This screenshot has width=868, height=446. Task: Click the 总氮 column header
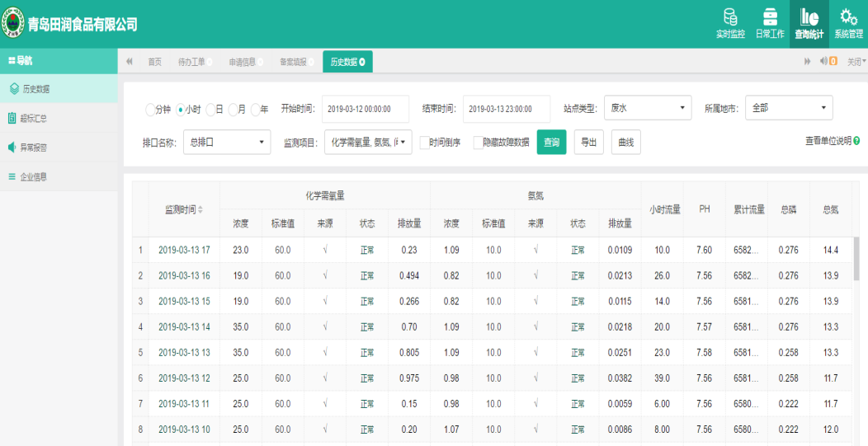tap(830, 209)
